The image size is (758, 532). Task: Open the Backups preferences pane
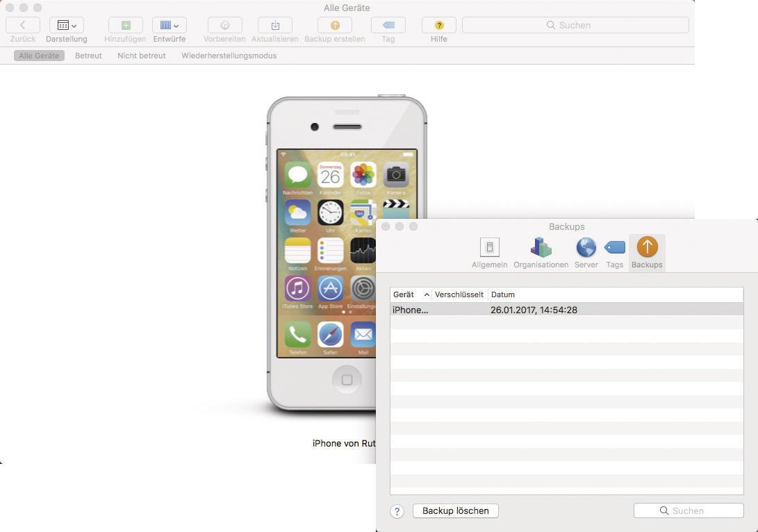(x=647, y=253)
